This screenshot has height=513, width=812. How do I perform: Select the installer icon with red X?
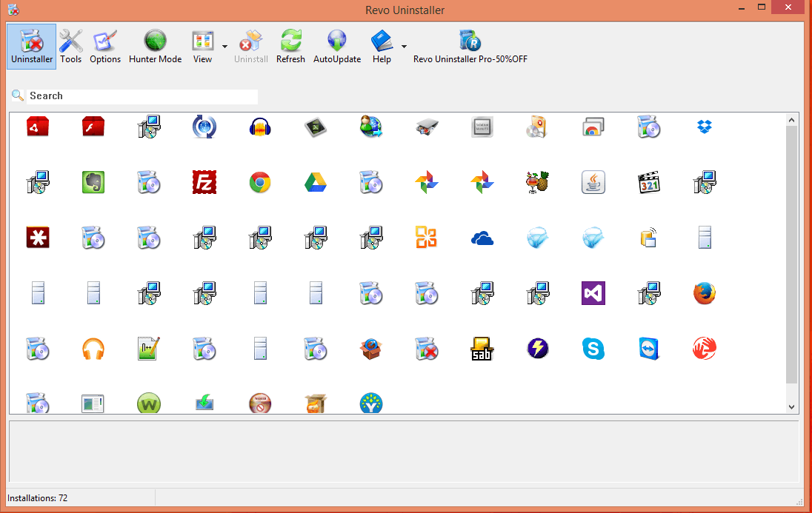(x=427, y=349)
